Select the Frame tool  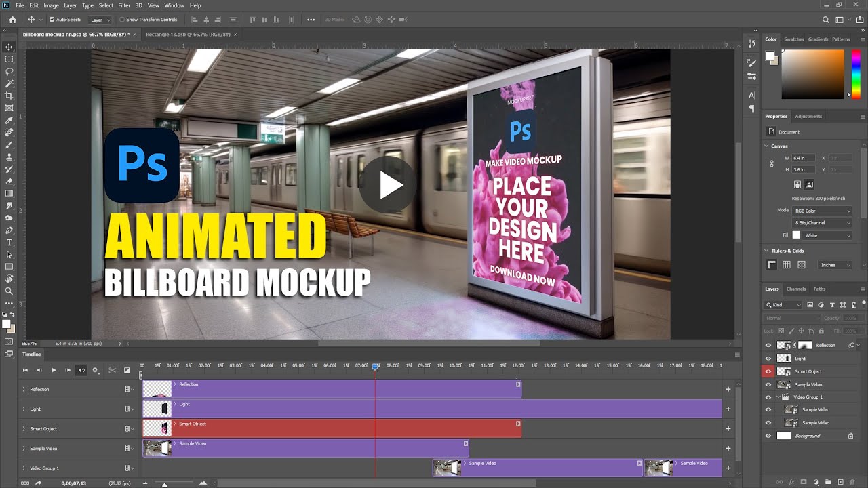[9, 108]
